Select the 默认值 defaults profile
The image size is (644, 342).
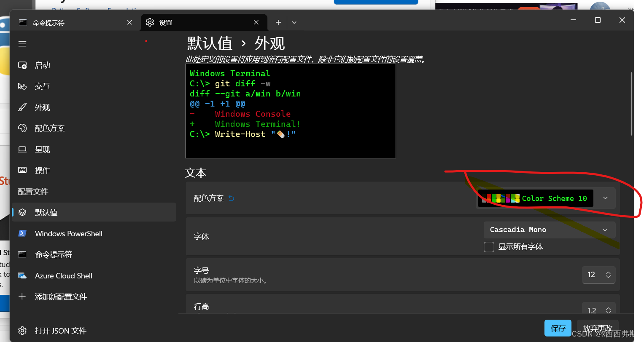pyautogui.click(x=94, y=212)
